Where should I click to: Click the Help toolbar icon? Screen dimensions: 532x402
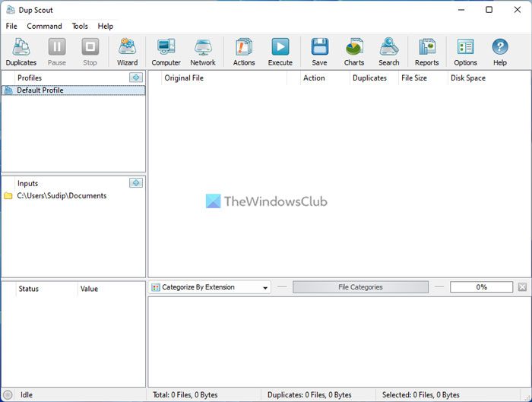(x=500, y=52)
